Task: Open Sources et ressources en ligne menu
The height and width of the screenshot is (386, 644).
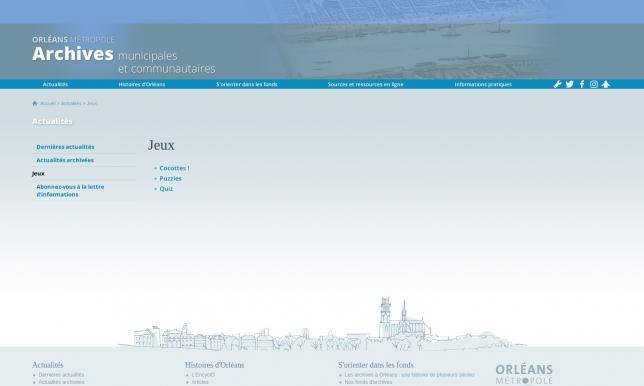Action: point(366,85)
